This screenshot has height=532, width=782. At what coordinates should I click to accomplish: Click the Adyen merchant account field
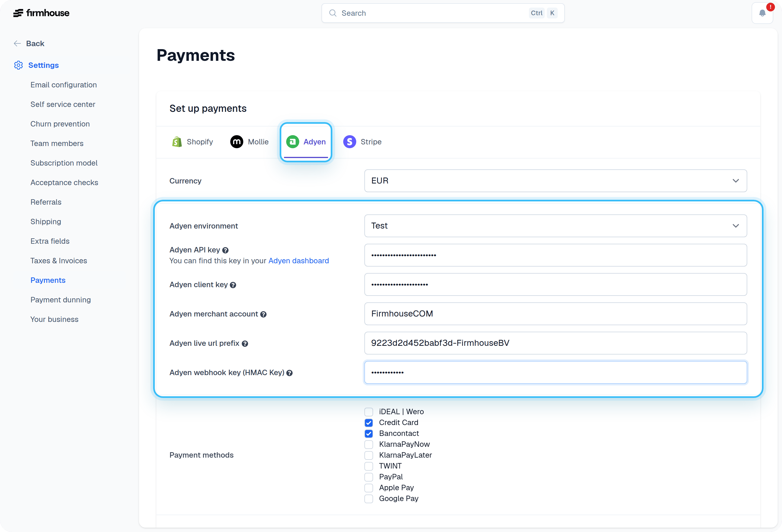(556, 314)
